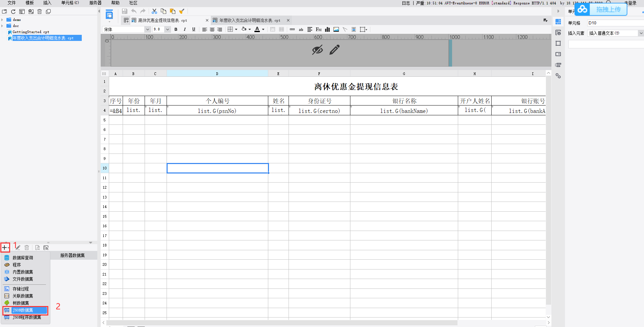Insert slope line icon

coord(345,29)
